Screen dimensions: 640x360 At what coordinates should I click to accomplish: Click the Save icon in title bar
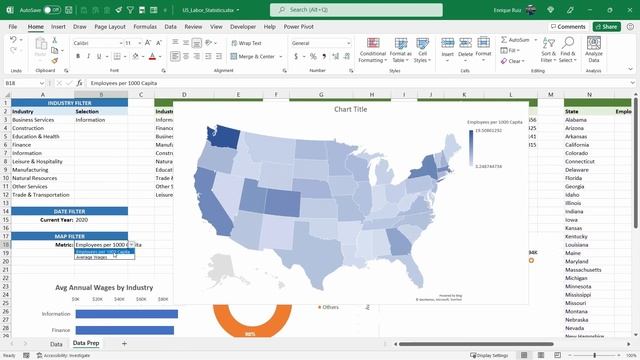tap(69, 10)
